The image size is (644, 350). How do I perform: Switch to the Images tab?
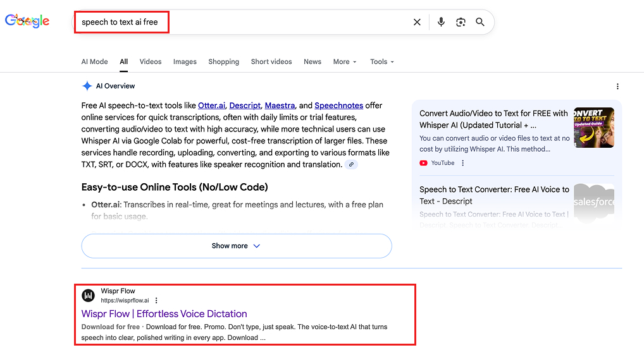click(x=185, y=61)
